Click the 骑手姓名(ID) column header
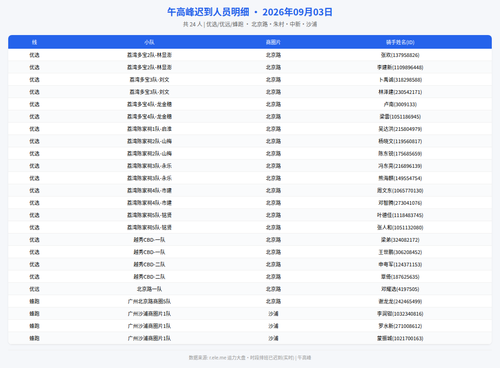 [x=400, y=42]
